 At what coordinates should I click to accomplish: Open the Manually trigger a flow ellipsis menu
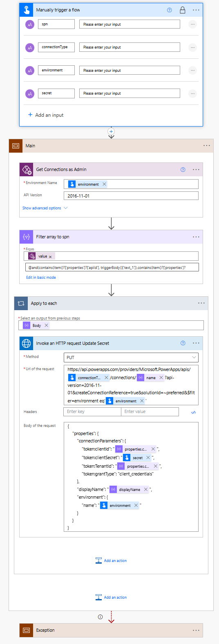click(196, 10)
